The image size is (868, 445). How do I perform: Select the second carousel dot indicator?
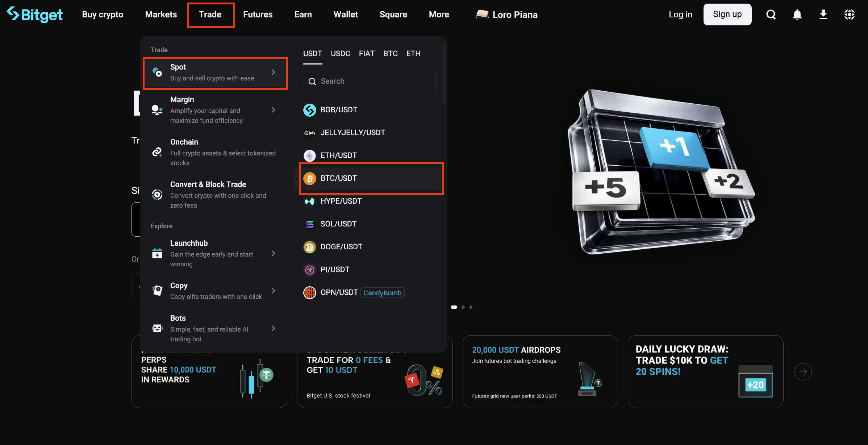(463, 307)
